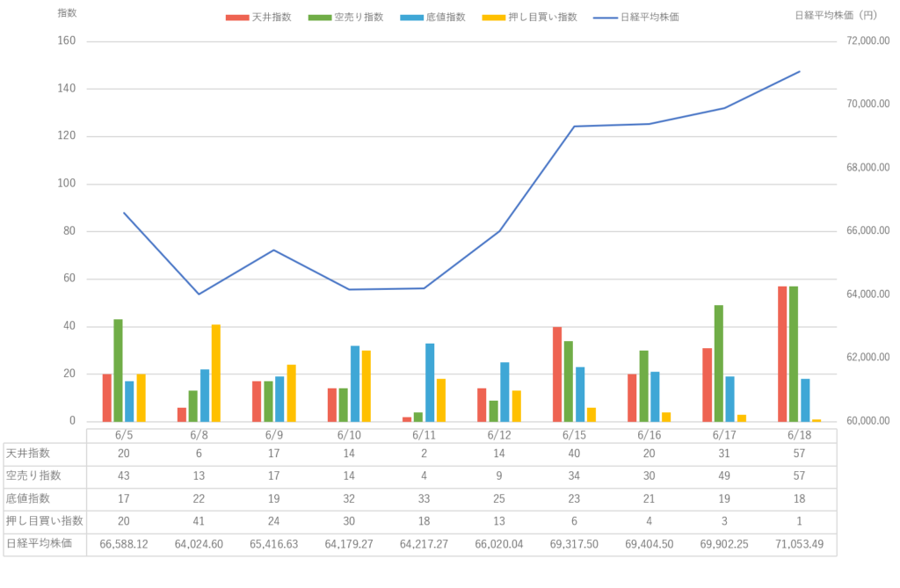Click the 66,000.00 right axis label
This screenshot has width=900, height=588.
(x=867, y=230)
